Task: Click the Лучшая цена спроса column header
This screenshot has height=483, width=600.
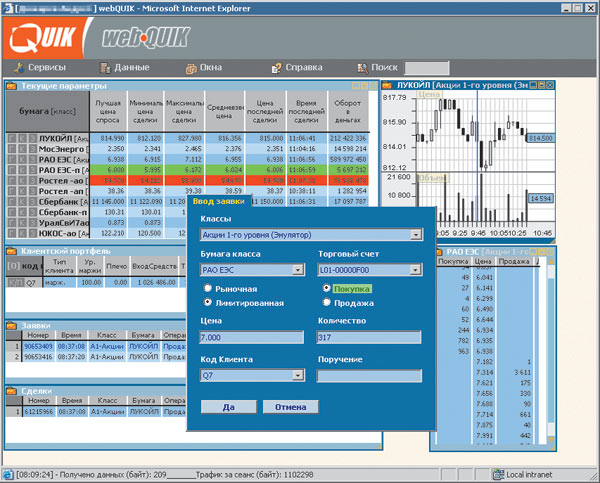Action: (x=108, y=111)
